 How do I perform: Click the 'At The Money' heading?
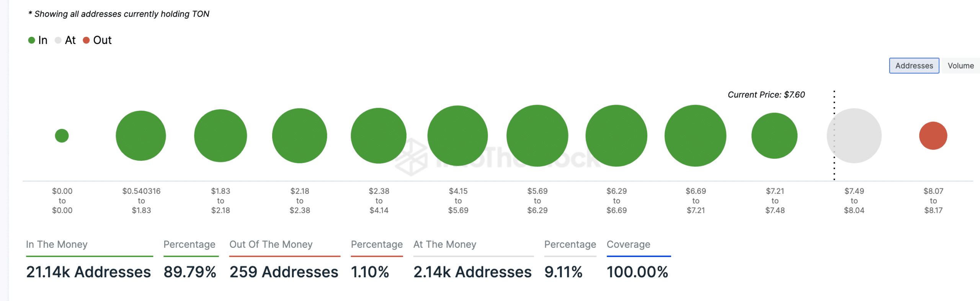(445, 244)
